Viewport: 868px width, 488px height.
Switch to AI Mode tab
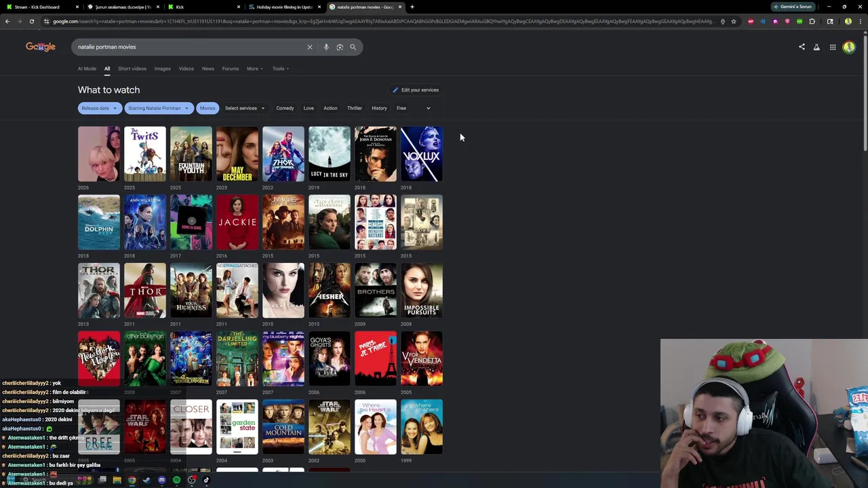[x=87, y=68]
